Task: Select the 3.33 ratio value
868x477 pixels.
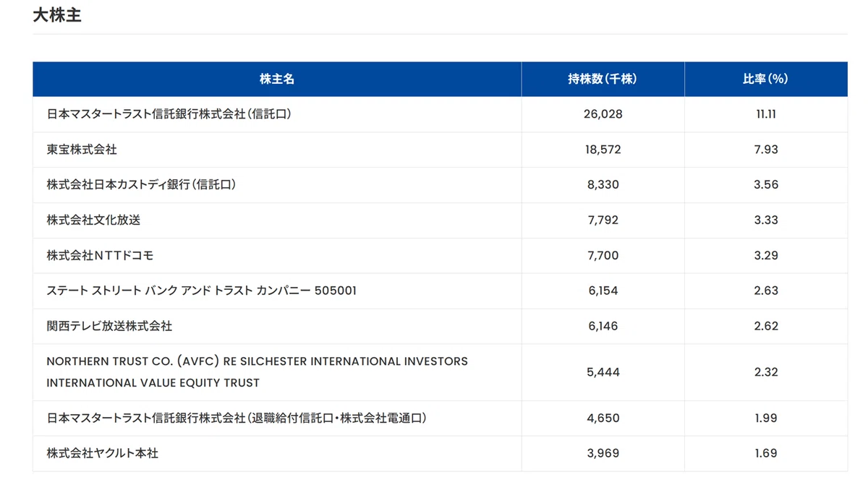Action: [766, 220]
